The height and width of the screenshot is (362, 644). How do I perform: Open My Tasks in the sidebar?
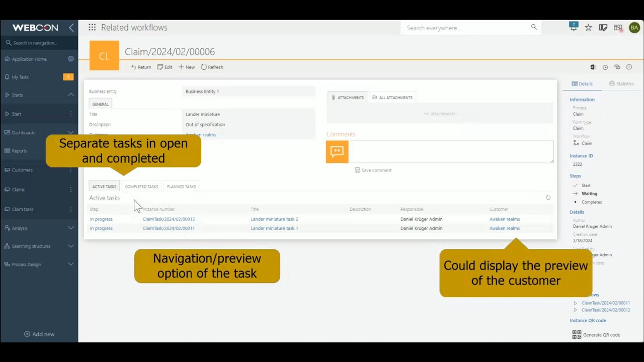[x=20, y=77]
